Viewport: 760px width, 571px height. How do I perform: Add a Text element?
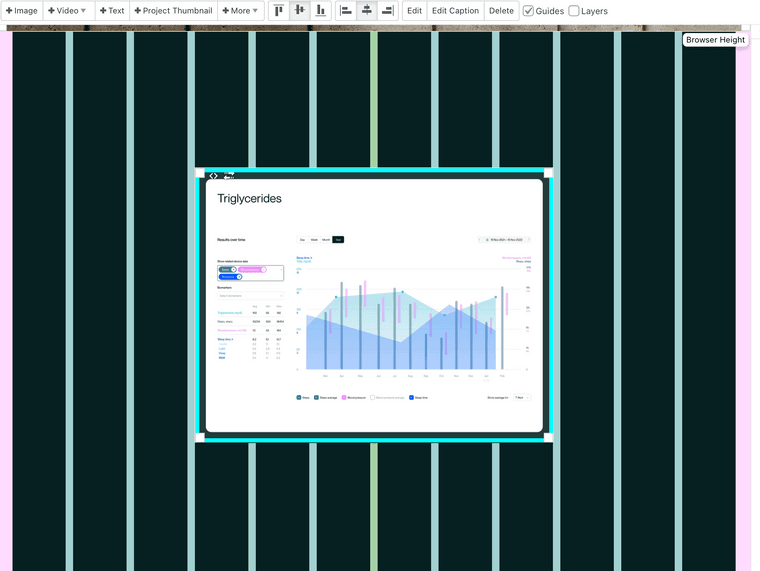click(112, 11)
